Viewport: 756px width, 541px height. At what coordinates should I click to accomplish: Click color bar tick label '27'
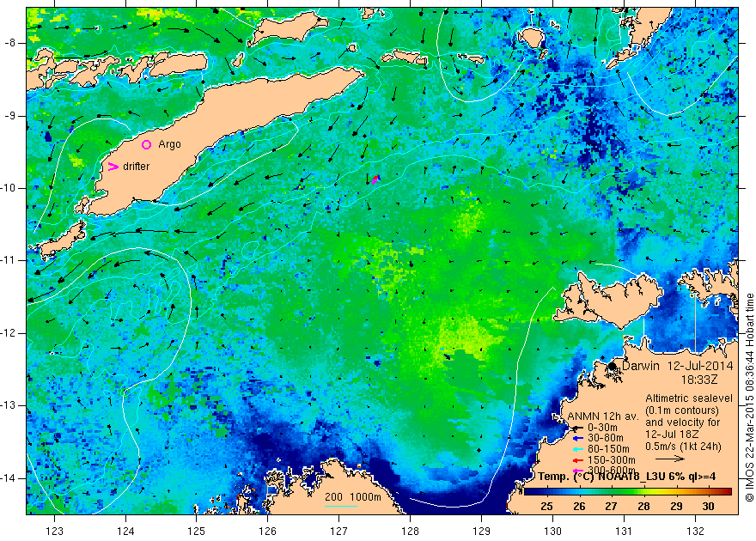pyautogui.click(x=612, y=507)
